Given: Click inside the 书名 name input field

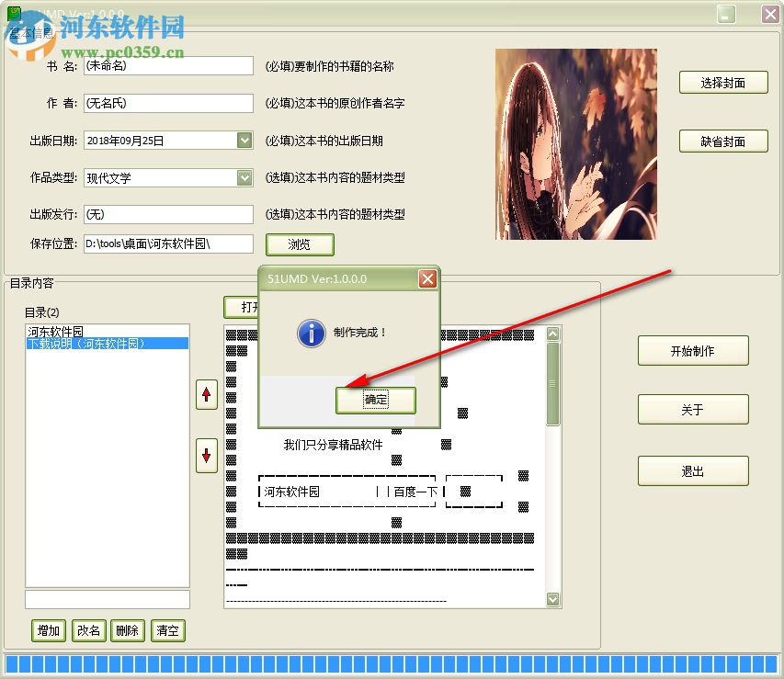Looking at the screenshot, I should pos(168,65).
